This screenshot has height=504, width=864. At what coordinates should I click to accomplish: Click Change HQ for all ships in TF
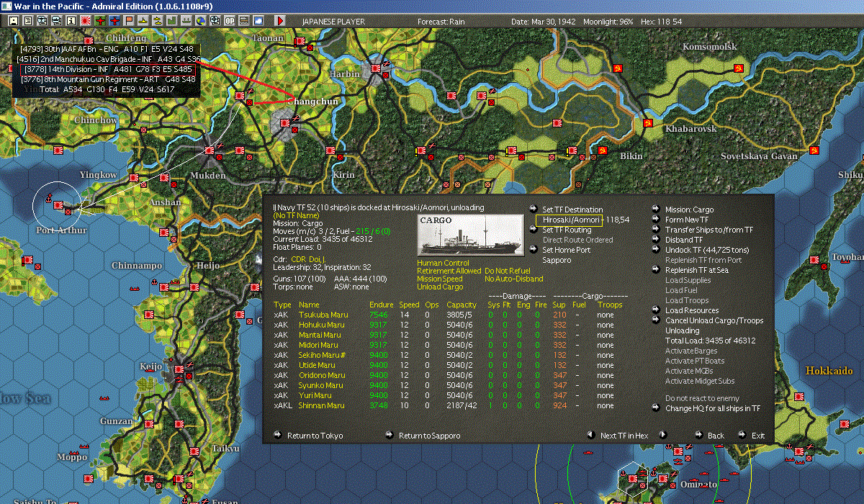coord(712,408)
